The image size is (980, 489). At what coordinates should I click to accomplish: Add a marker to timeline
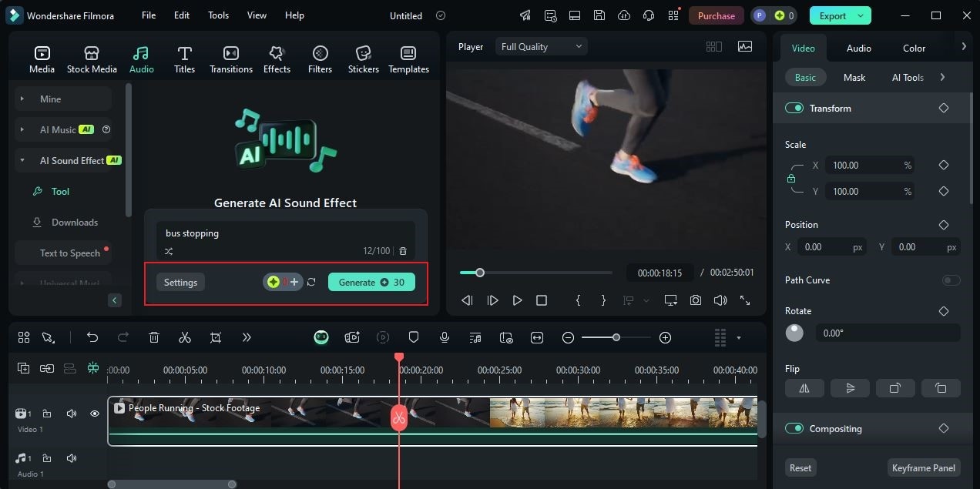414,337
